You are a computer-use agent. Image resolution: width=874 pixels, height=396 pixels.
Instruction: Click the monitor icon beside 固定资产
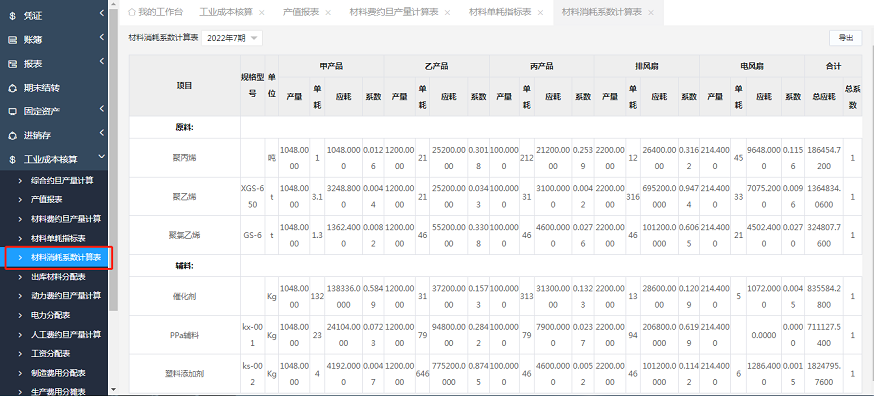12,111
